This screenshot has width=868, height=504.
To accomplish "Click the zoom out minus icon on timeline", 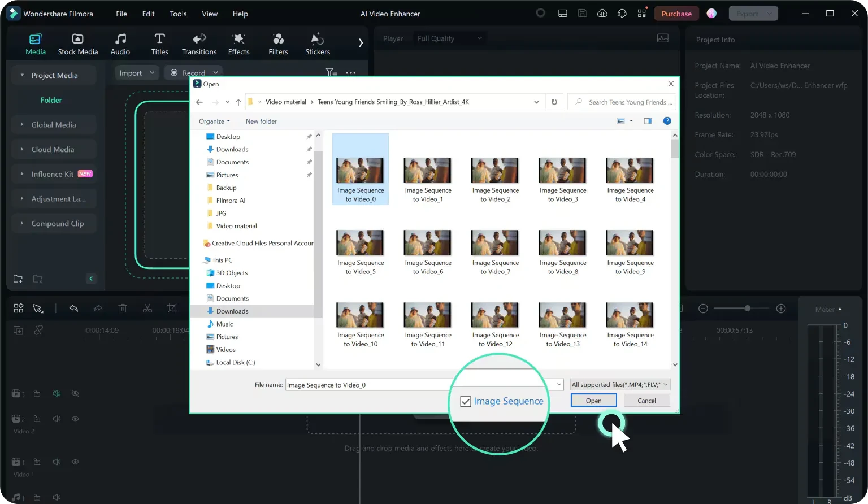I will click(703, 309).
